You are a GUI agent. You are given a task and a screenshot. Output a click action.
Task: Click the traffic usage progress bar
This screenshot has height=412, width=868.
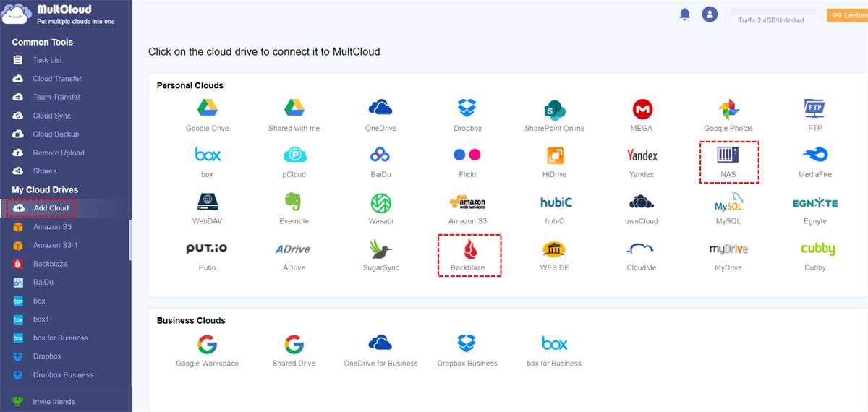point(773,12)
